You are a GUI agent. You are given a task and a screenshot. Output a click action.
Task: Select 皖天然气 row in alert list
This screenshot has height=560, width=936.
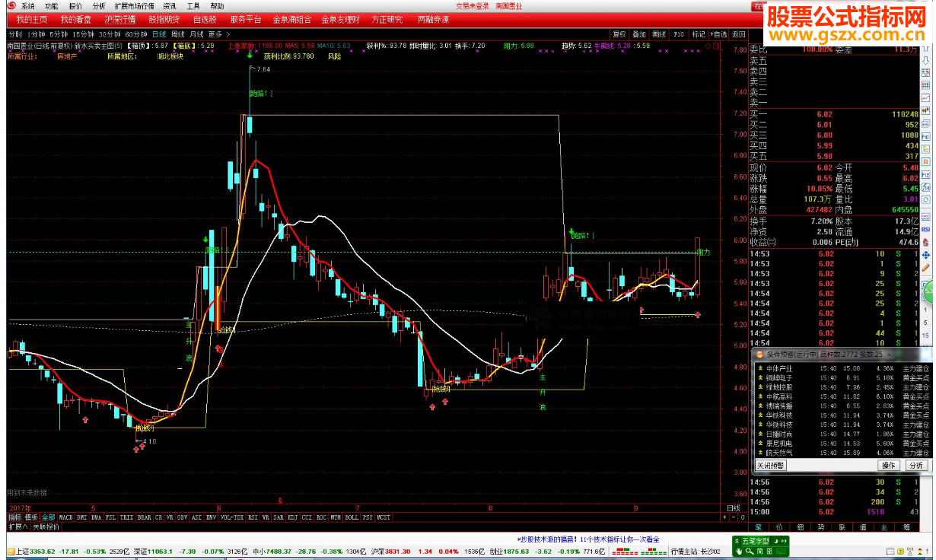pyautogui.click(x=844, y=452)
